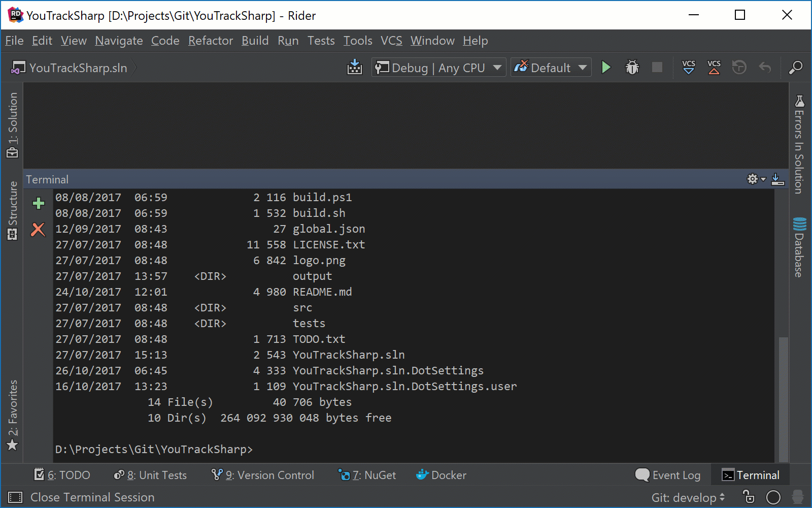Viewport: 812px width, 508px height.
Task: Open a new terminal session with the plus icon
Action: tap(38, 203)
